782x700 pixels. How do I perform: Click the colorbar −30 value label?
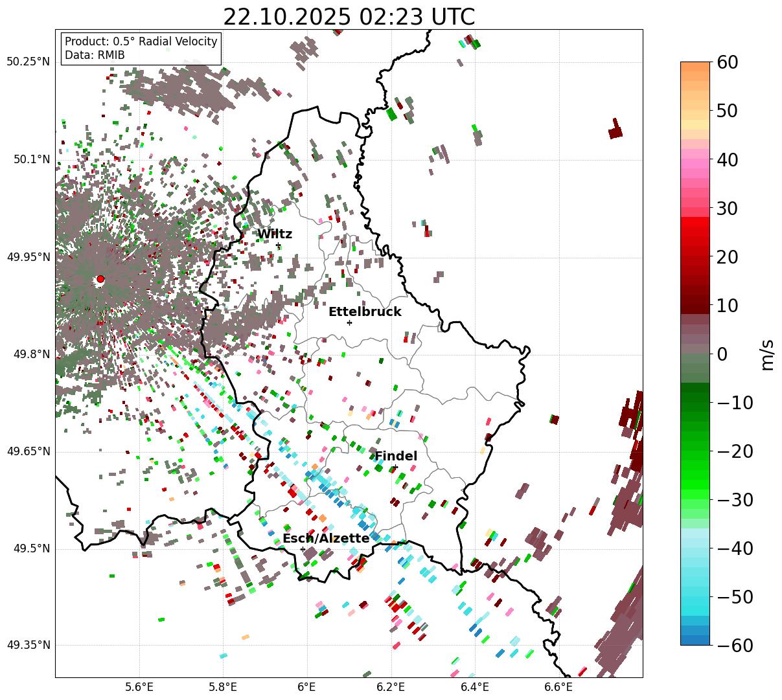point(735,499)
